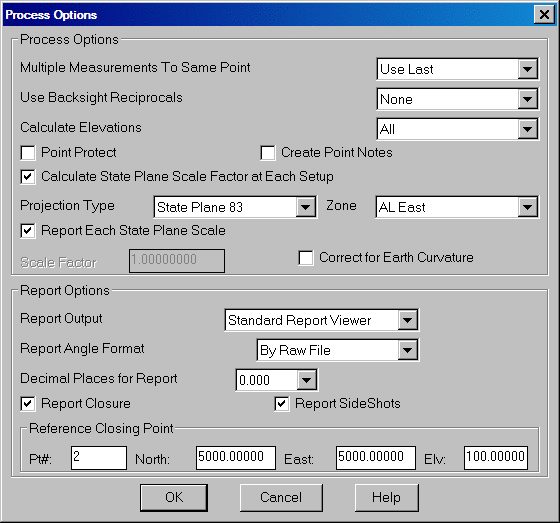The height and width of the screenshot is (523, 560).
Task: Open the Calculate Elevations dropdown
Action: (457, 129)
